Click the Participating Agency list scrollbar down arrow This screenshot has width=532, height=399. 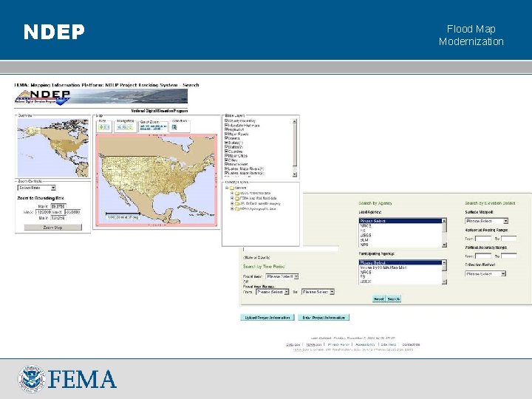(x=445, y=282)
